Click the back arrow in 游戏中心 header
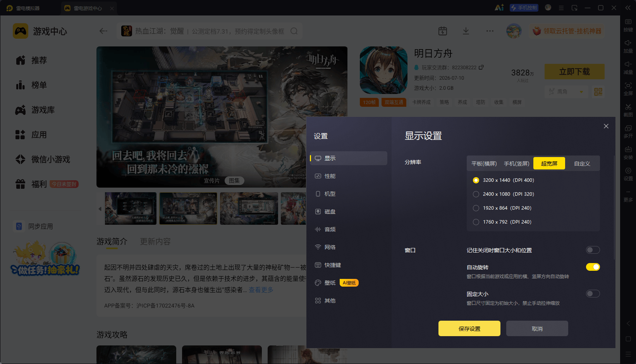This screenshot has height=364, width=636. (103, 31)
